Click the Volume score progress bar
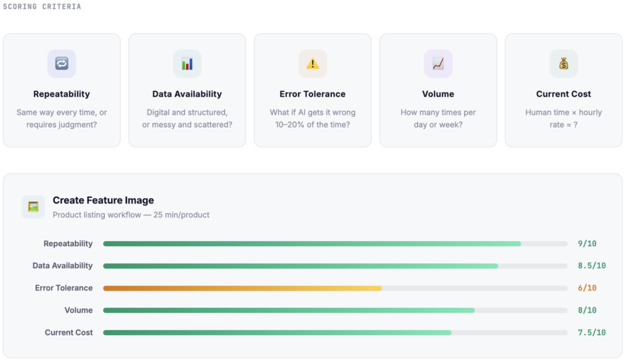632x364 pixels. [289, 310]
